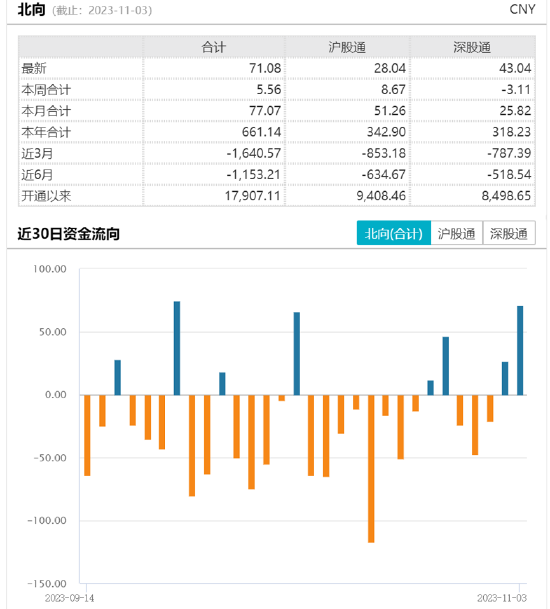Click the 本月合计 row label
The image size is (550, 609).
point(46,111)
